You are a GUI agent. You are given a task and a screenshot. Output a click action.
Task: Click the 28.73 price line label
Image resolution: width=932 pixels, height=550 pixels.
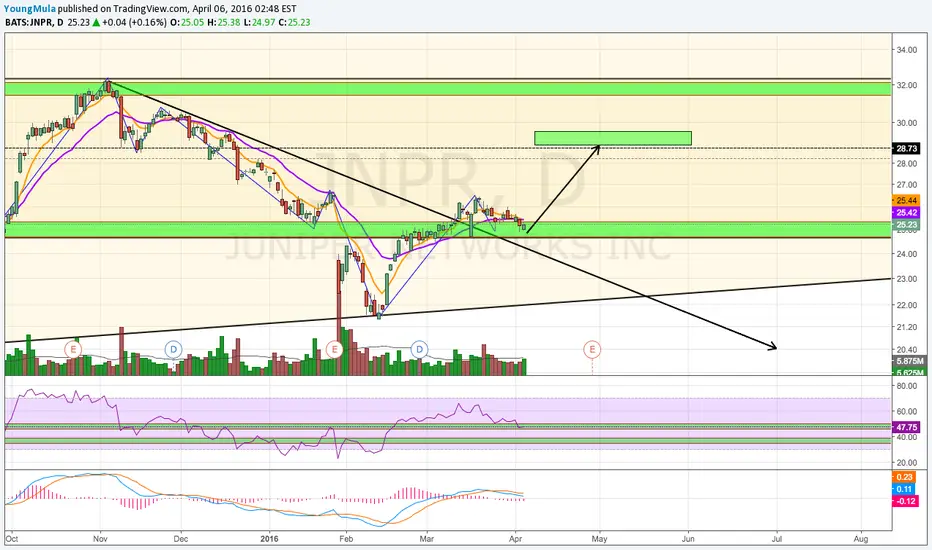(x=906, y=149)
